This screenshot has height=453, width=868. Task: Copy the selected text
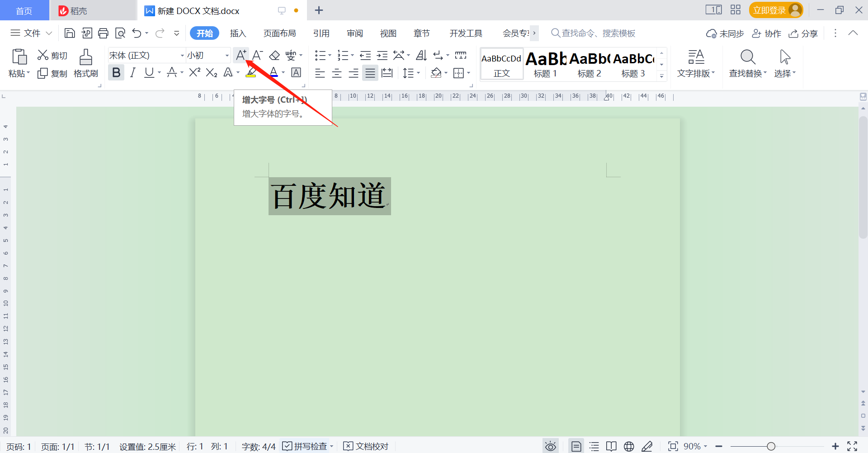point(52,73)
